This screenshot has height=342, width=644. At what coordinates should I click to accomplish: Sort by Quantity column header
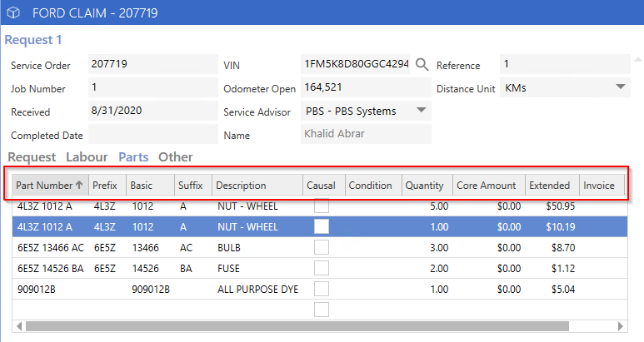pos(427,186)
